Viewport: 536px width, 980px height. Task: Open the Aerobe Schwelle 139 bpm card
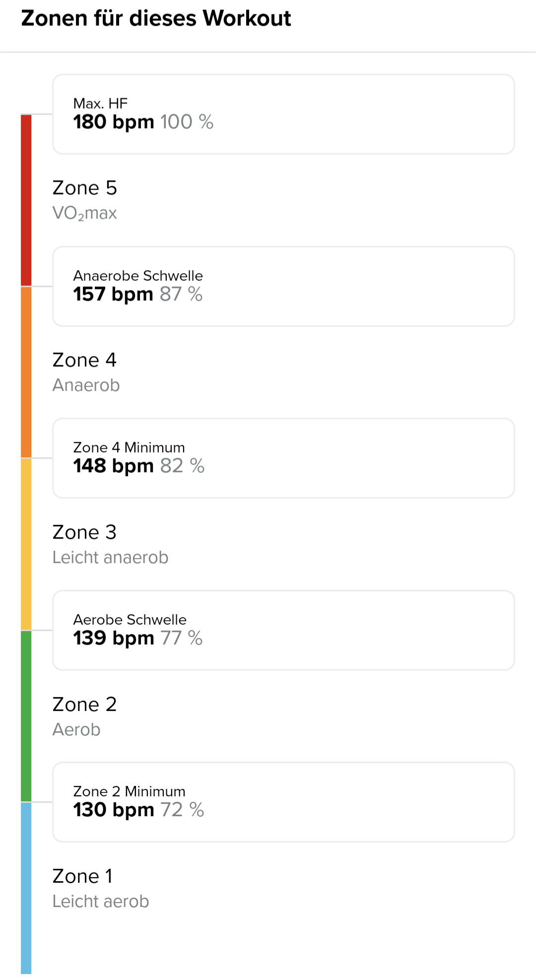(x=283, y=630)
